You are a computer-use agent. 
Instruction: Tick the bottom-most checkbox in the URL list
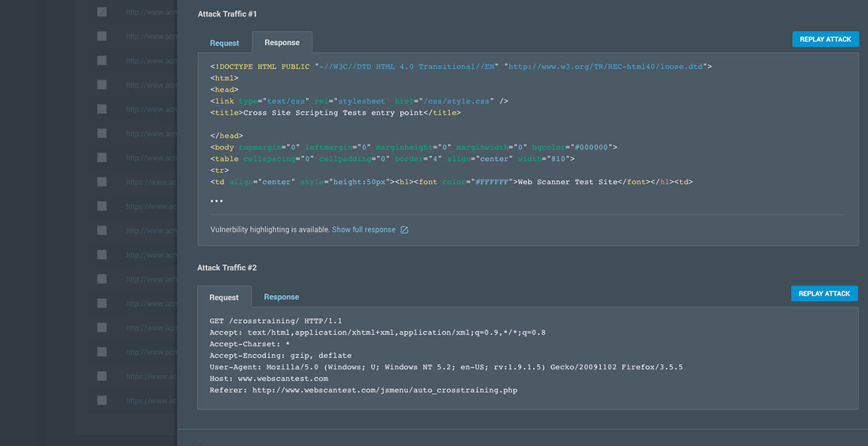click(102, 400)
